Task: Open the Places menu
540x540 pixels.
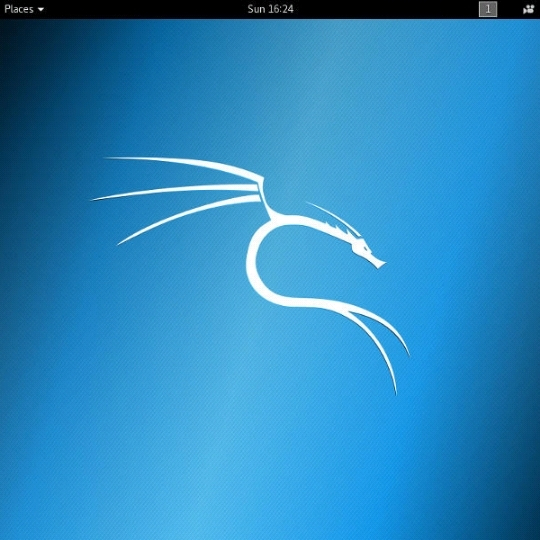Action: [24, 9]
